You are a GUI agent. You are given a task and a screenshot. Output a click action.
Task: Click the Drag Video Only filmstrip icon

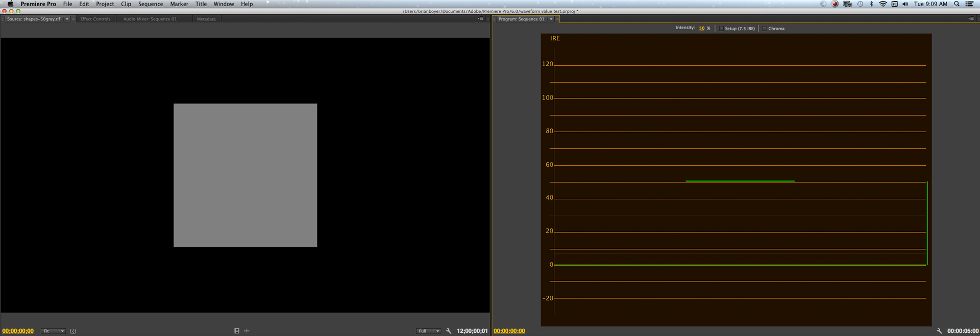(x=237, y=331)
